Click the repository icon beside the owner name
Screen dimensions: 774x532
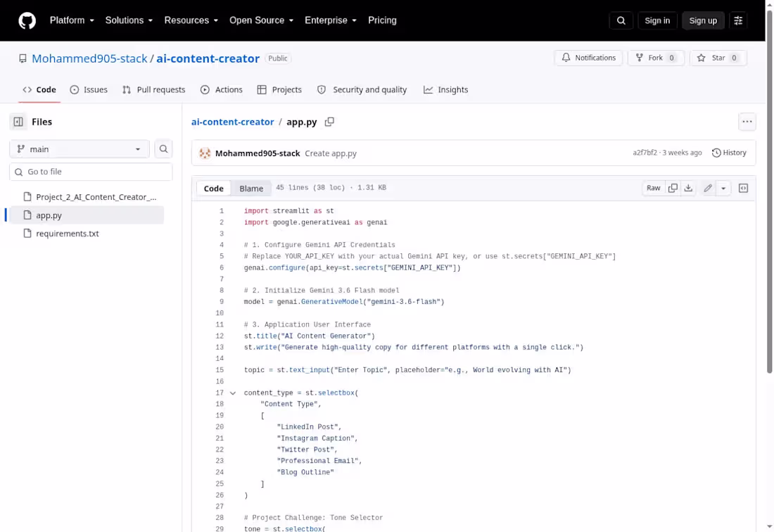point(23,58)
